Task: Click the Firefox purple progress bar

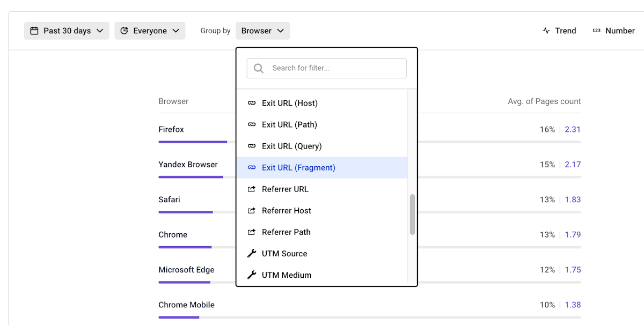Action: [193, 142]
